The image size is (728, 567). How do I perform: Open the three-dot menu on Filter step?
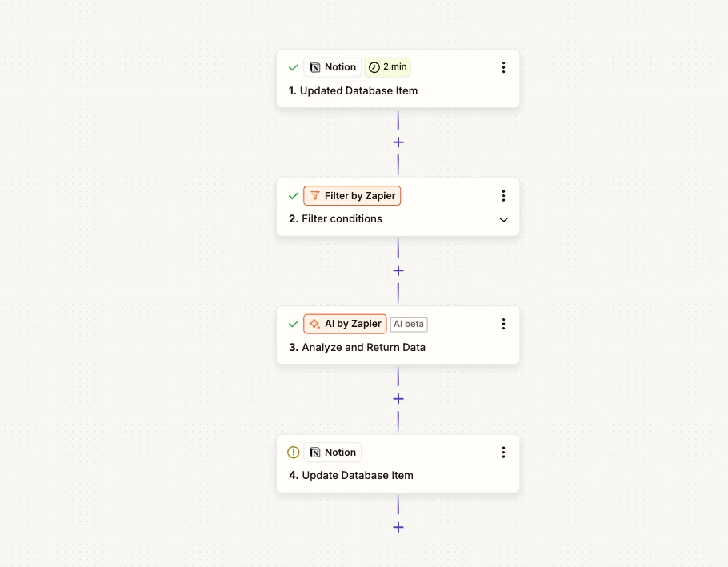click(x=503, y=196)
